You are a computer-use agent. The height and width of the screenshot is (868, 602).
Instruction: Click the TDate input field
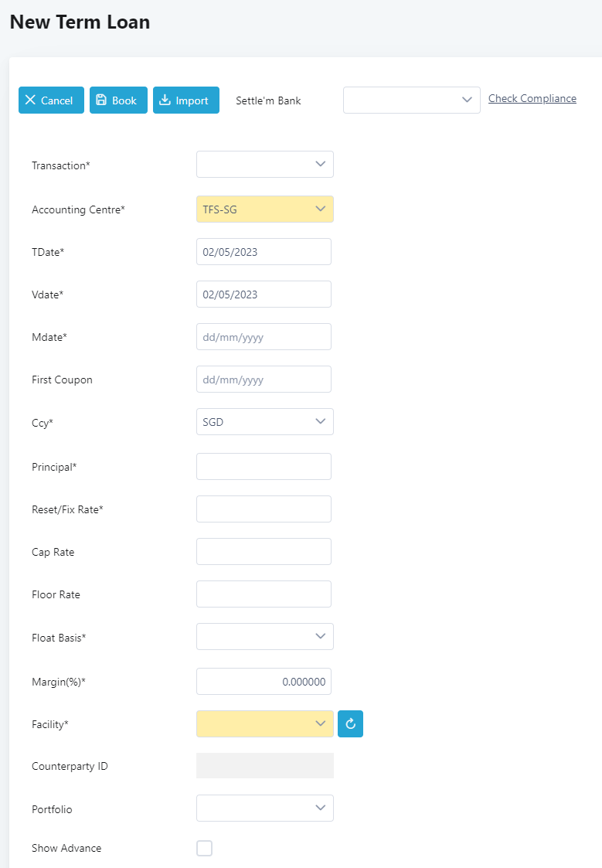click(x=264, y=252)
